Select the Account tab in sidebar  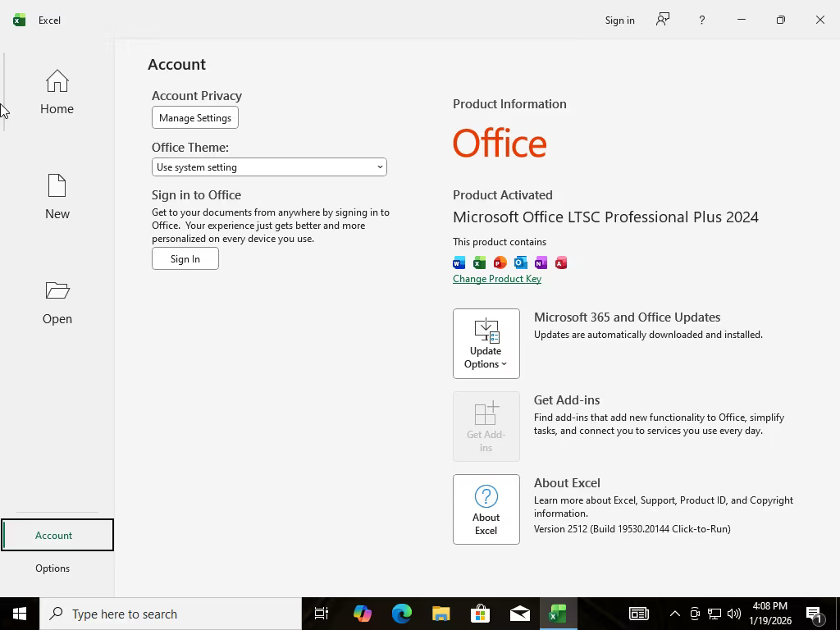[57, 535]
